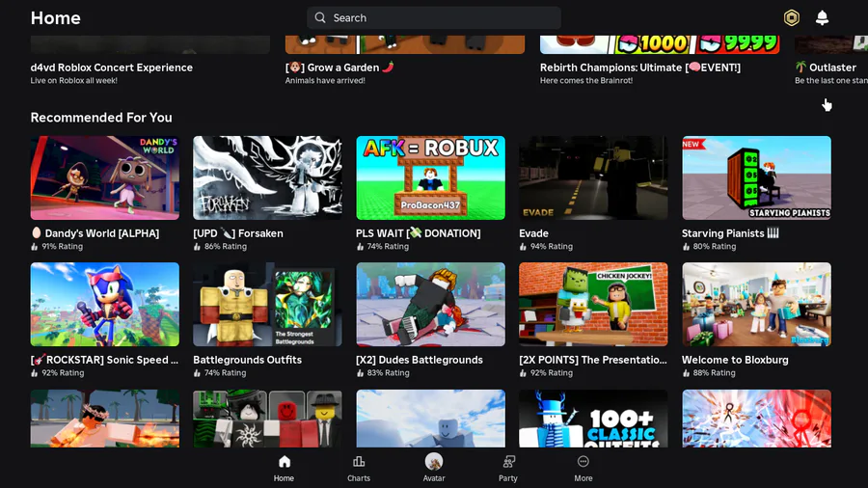
Task: Select the Charts tab label
Action: coord(359,478)
